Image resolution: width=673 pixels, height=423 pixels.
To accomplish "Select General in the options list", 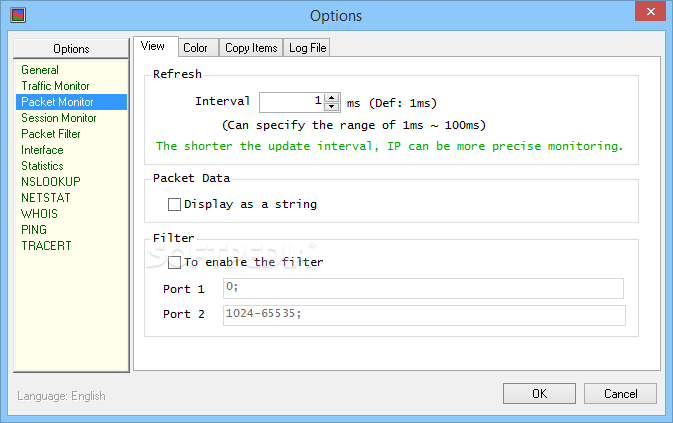I will (40, 70).
